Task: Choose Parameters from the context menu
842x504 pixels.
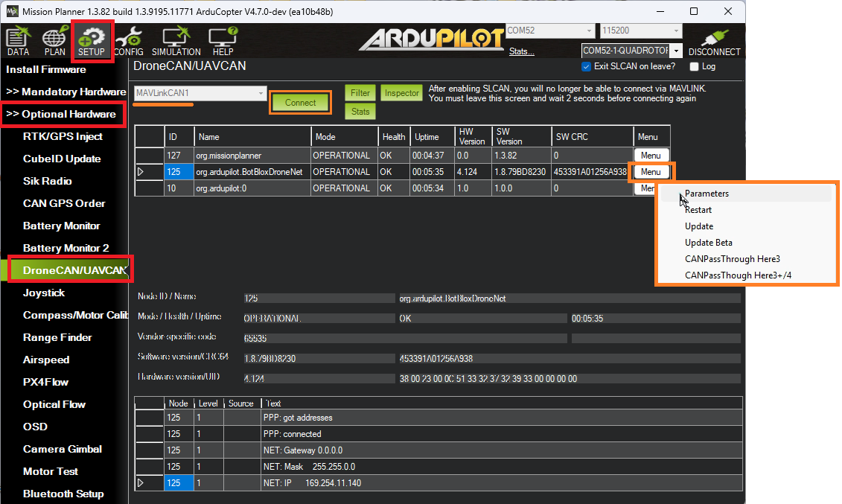Action: click(x=707, y=194)
